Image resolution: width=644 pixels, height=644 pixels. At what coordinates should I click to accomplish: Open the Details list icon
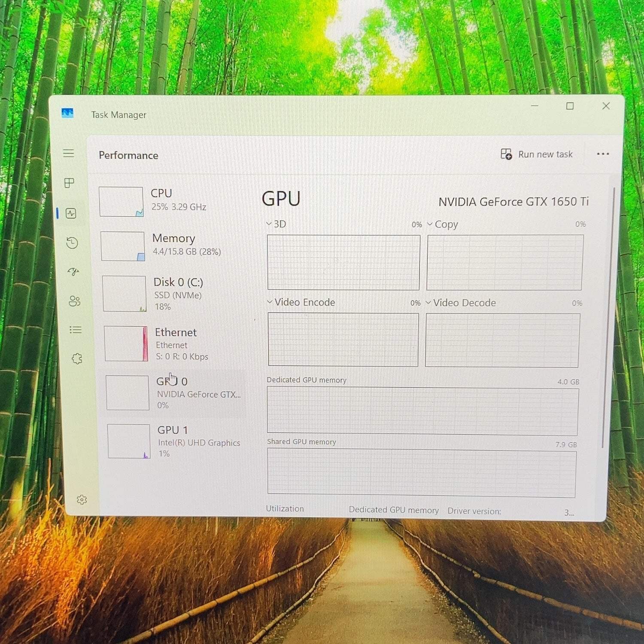(x=76, y=330)
